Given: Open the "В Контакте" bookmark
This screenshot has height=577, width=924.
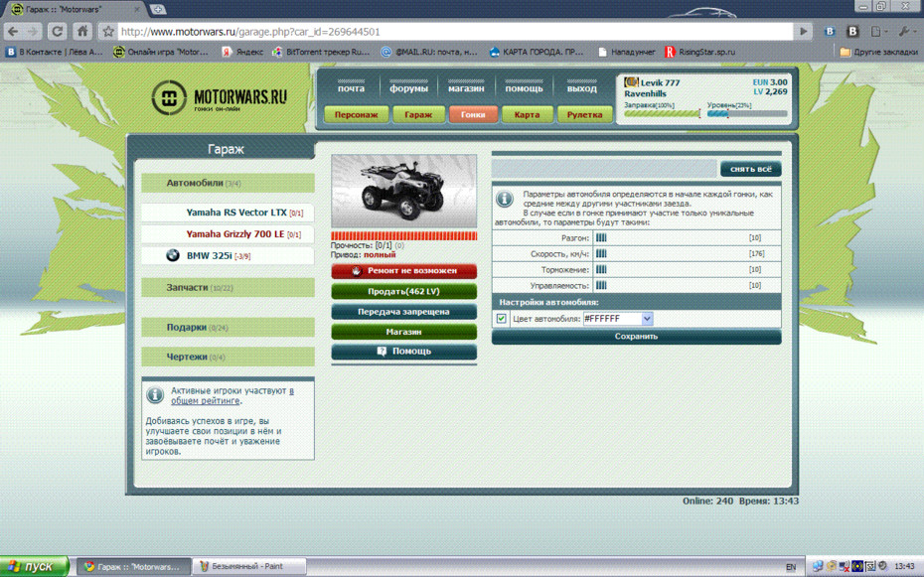Looking at the screenshot, I should tap(55, 52).
